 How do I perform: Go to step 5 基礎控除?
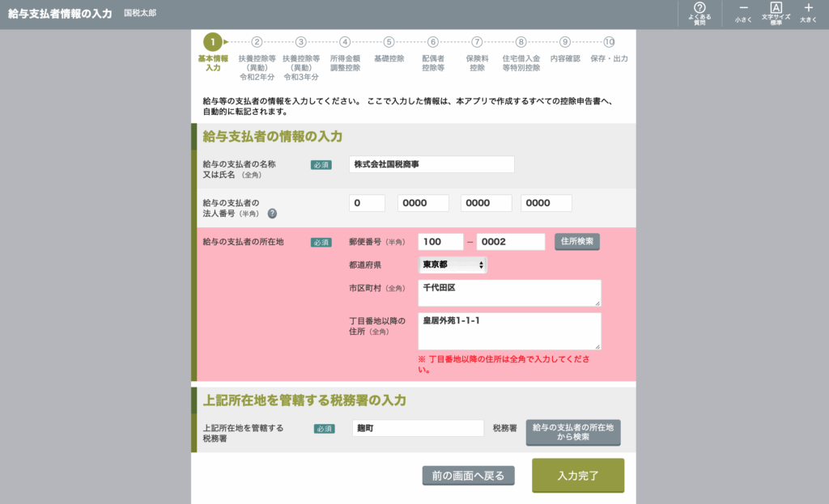(389, 42)
